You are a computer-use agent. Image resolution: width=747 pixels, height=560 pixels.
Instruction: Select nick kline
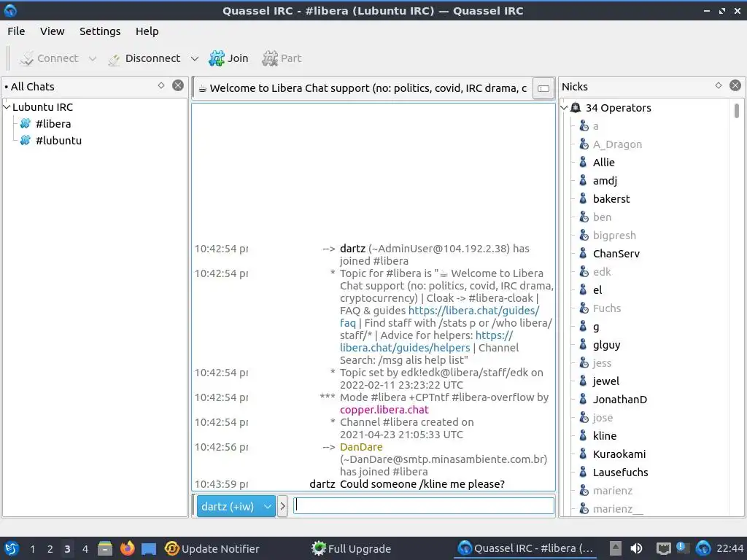pos(605,436)
